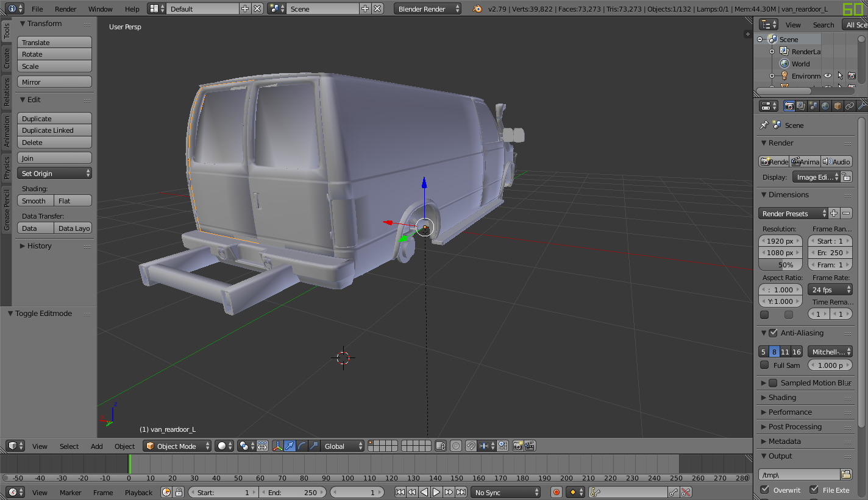The height and width of the screenshot is (500, 868).
Task: Toggle the 3D manipulator widget icon
Action: 277,446
